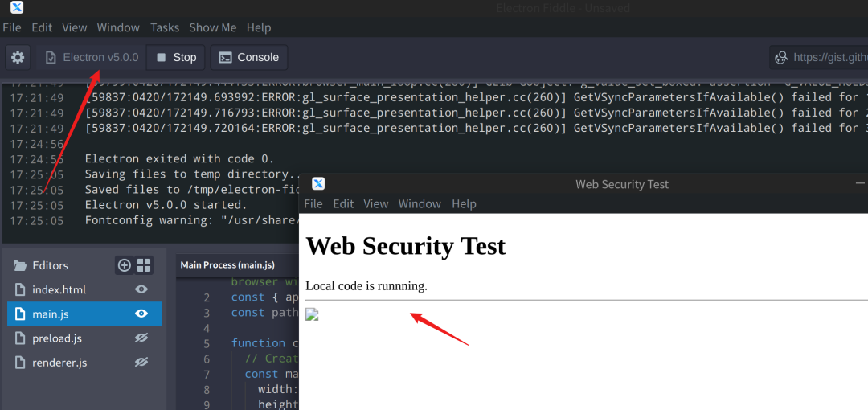
Task: Hide the main.js editor via eye icon
Action: pyautogui.click(x=141, y=314)
